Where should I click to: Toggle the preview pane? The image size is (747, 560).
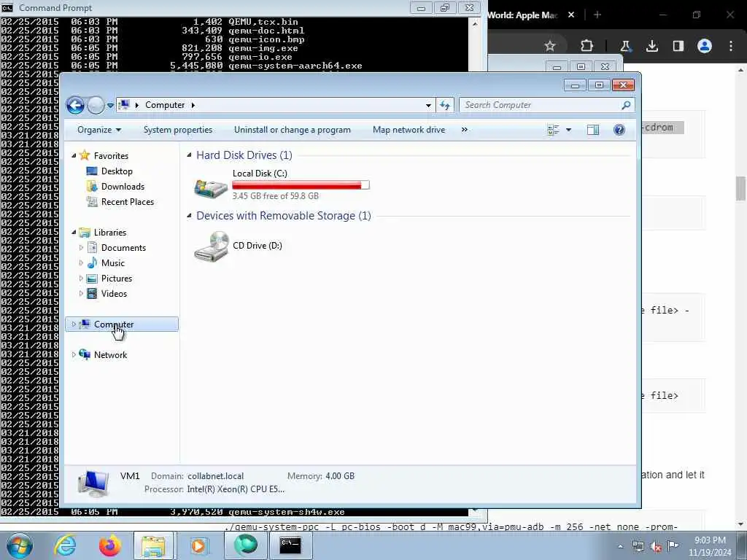[593, 130]
